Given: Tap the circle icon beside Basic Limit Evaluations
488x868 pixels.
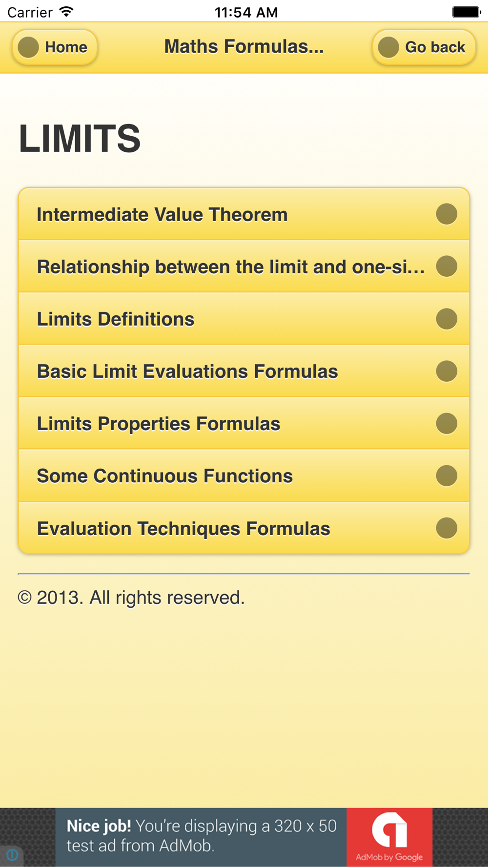Looking at the screenshot, I should pos(446,371).
